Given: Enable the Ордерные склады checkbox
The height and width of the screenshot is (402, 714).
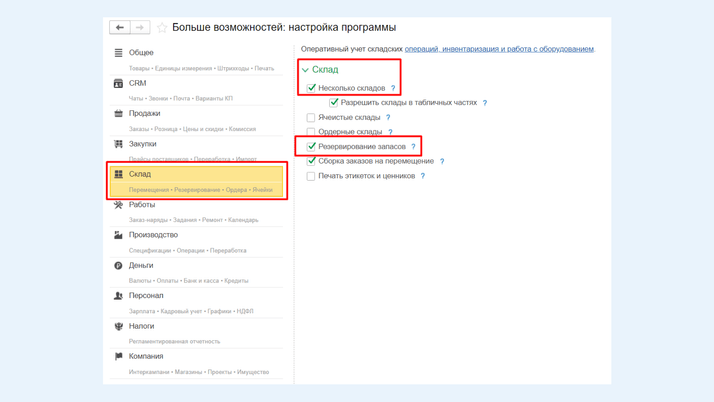Looking at the screenshot, I should [311, 132].
